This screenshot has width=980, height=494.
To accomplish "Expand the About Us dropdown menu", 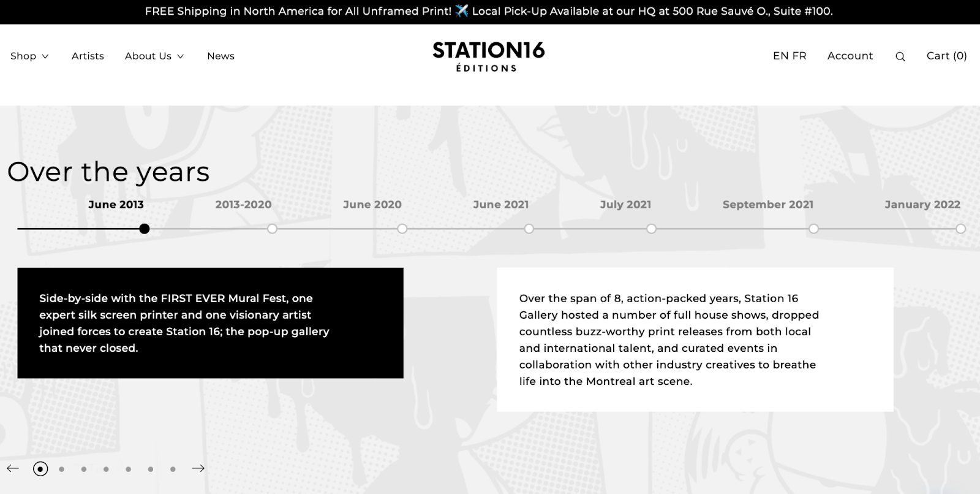I will tap(154, 56).
